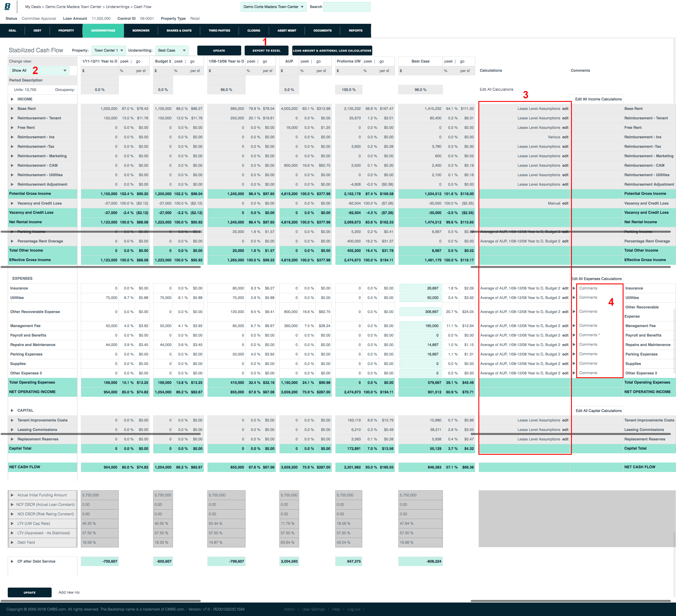Viewport: 676px width, 616px height.
Task: Expand Comments for Payroll and Benefits row
Action: 574,335
